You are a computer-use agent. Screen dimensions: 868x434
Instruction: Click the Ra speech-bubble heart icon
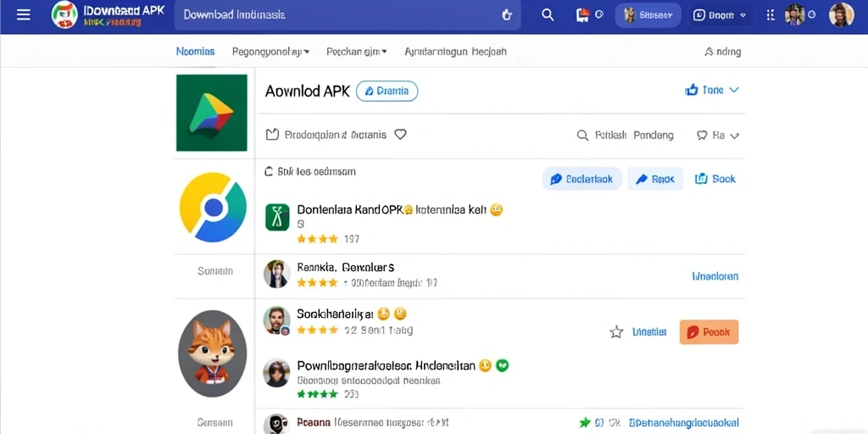coord(702,135)
